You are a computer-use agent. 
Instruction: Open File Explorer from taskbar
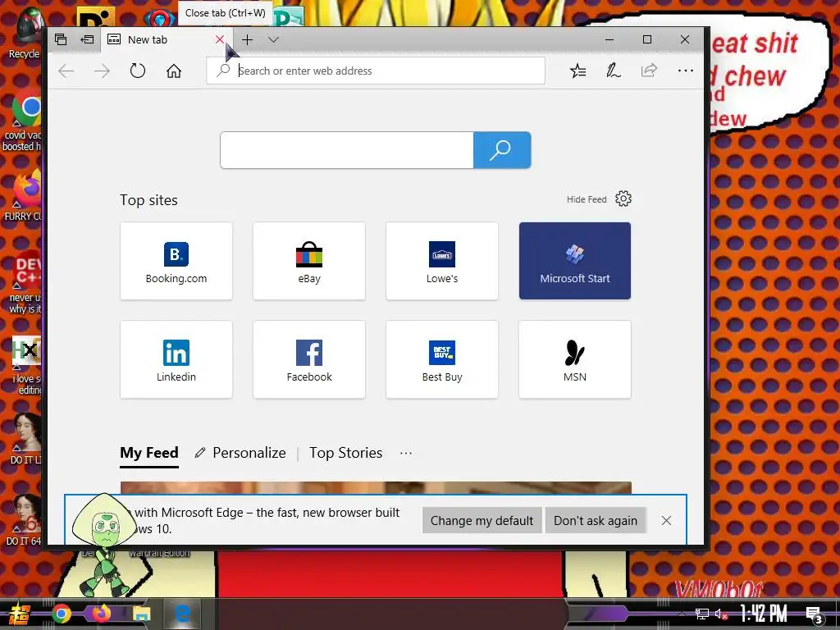141,614
